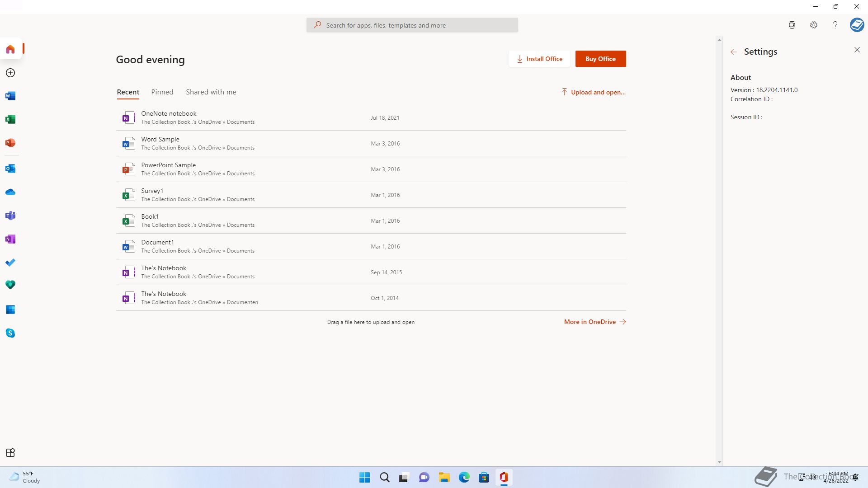Open the weather widget showing 55°F Cloudy

(x=25, y=477)
